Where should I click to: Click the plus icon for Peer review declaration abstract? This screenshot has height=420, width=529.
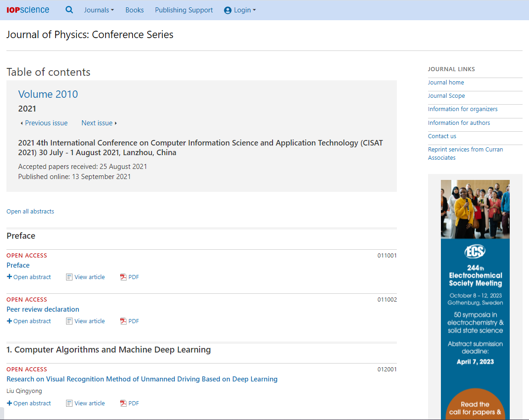click(10, 321)
